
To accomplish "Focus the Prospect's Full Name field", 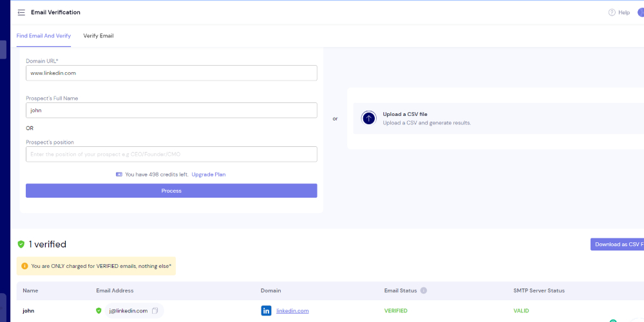I will pos(171,110).
